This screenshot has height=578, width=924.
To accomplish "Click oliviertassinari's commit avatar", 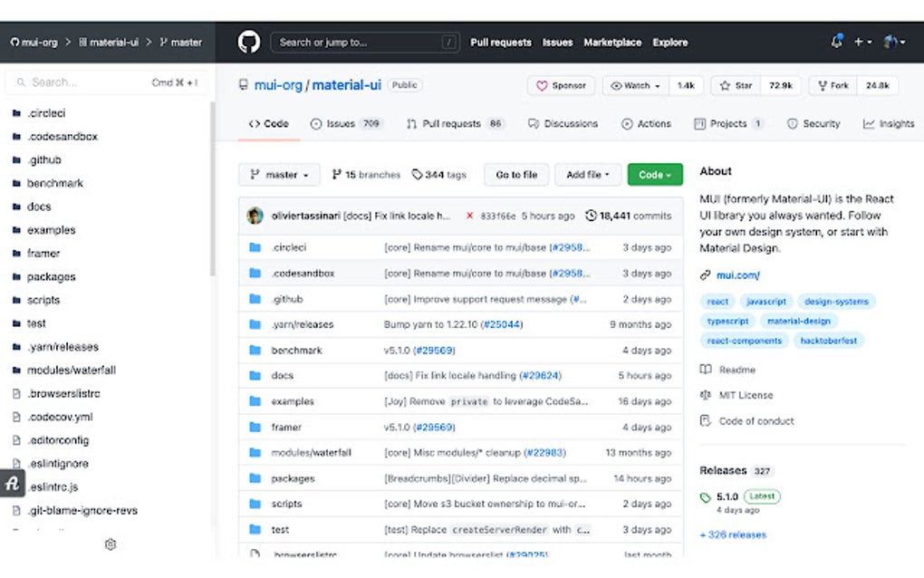I will point(254,217).
